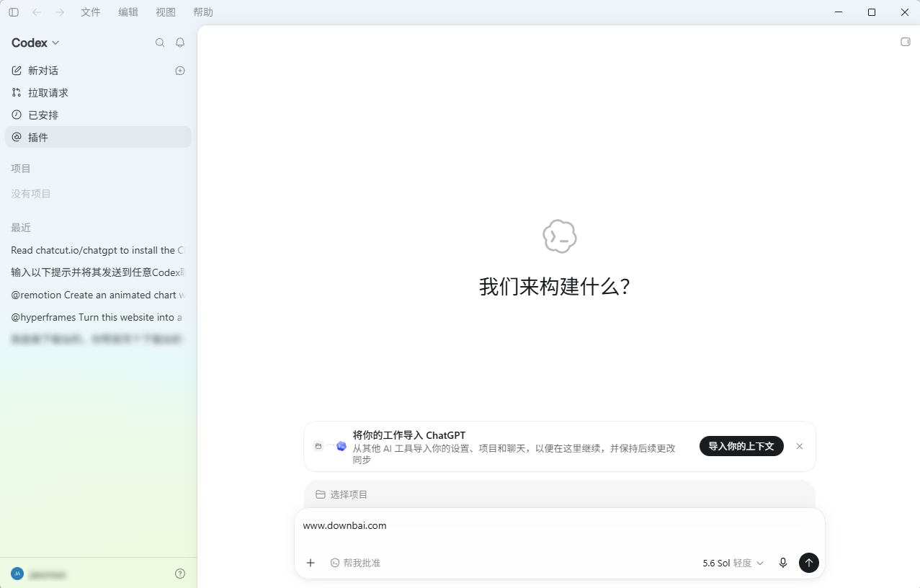The height and width of the screenshot is (588, 920).
Task: Click the microphone dictation icon
Action: (x=783, y=563)
